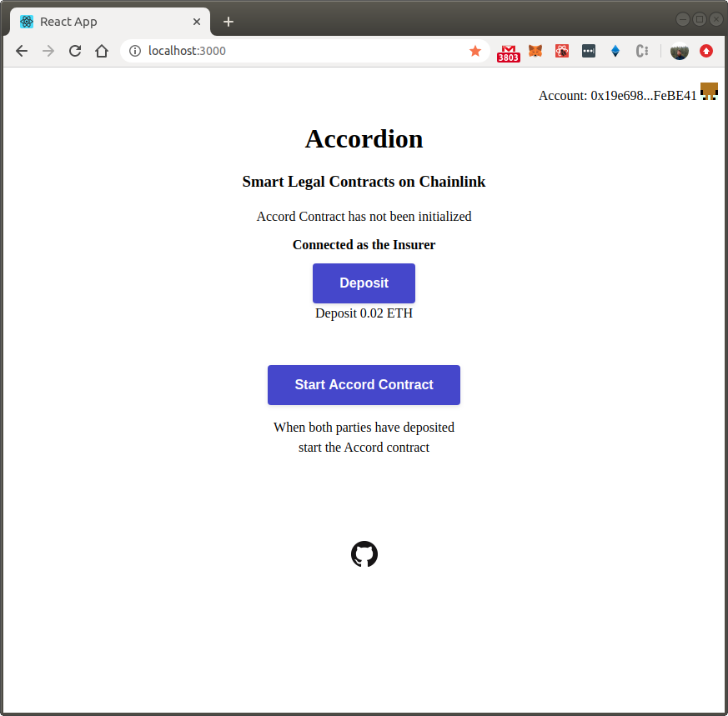Click the Accordion heading

(x=364, y=138)
